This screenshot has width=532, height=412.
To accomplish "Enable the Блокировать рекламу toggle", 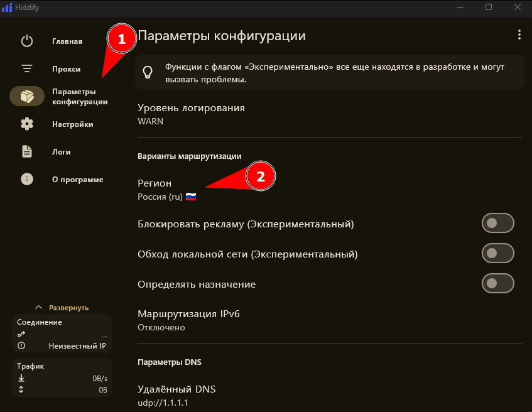I will (x=497, y=223).
